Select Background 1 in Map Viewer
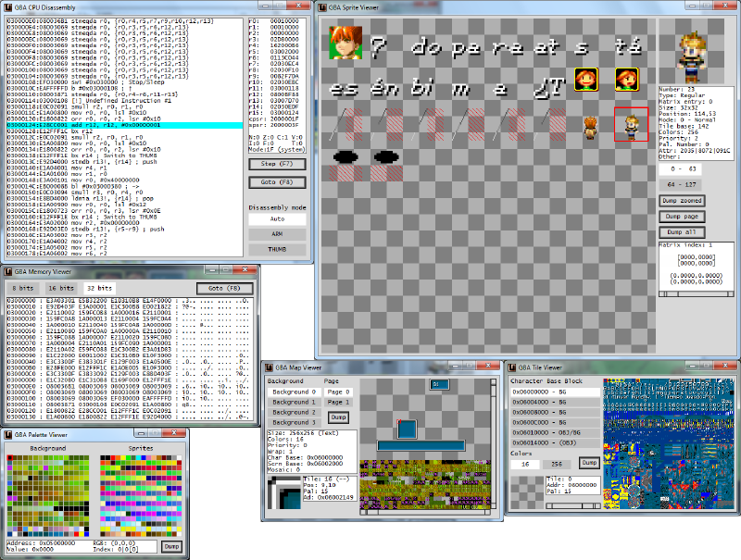This screenshot has height=560, width=741. pos(295,403)
